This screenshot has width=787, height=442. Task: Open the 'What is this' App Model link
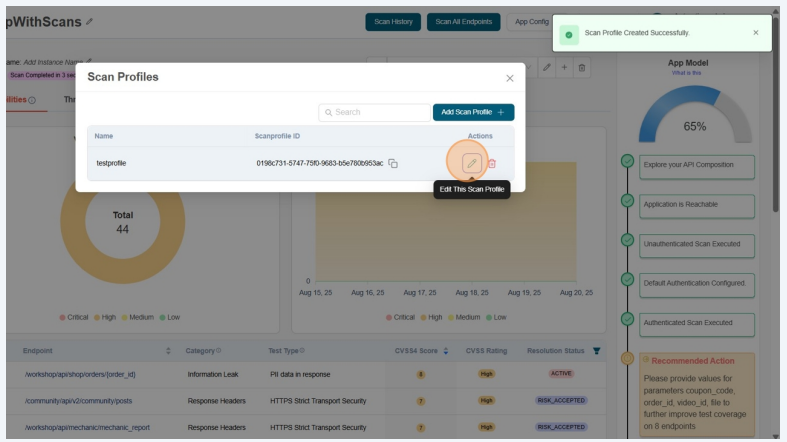(x=686, y=73)
